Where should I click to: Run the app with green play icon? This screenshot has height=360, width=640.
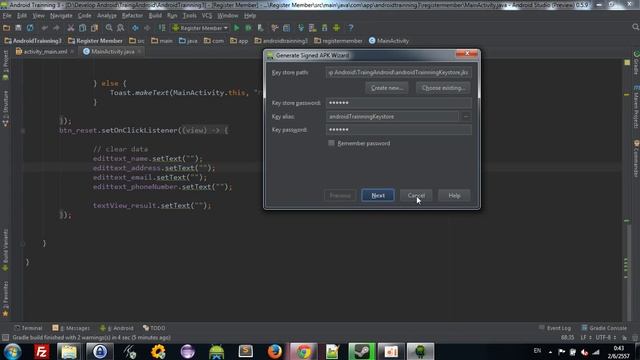point(236,28)
